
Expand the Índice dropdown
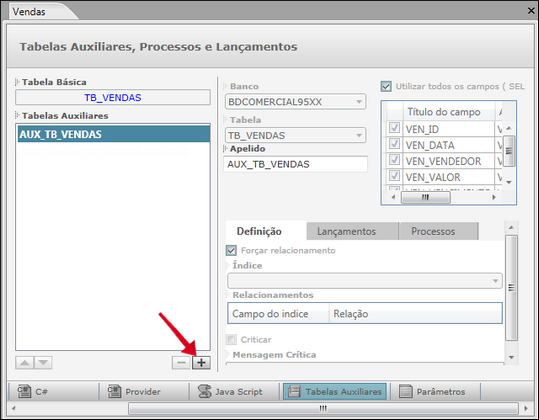click(x=365, y=281)
